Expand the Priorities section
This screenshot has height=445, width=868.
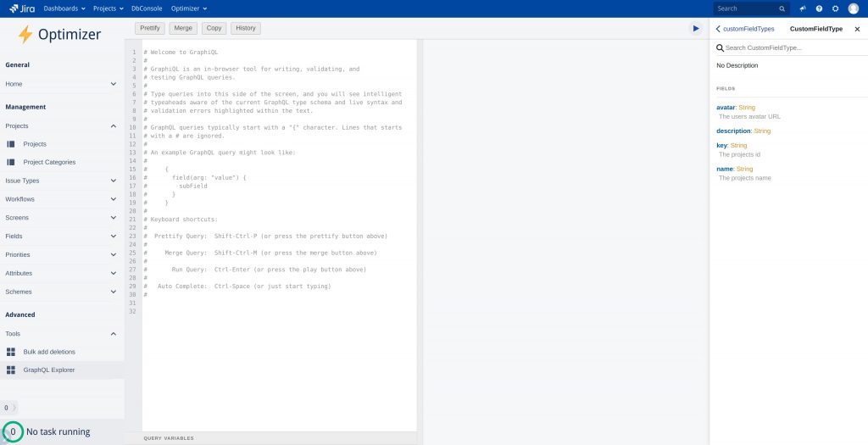[x=114, y=255]
